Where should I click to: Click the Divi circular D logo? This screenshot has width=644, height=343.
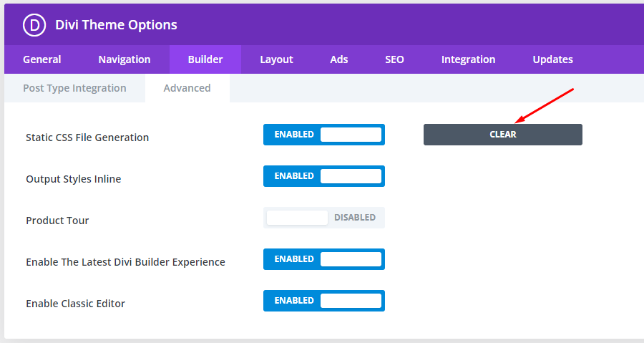[34, 25]
